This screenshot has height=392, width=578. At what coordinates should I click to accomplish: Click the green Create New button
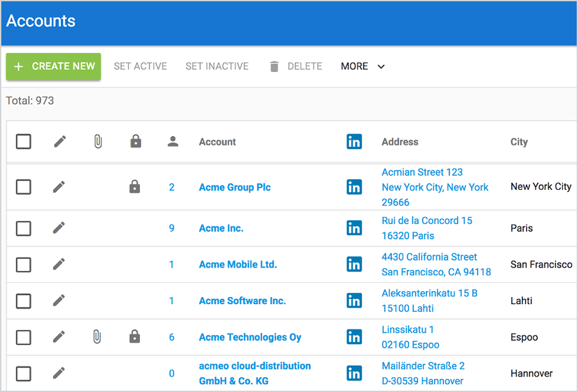pos(53,66)
